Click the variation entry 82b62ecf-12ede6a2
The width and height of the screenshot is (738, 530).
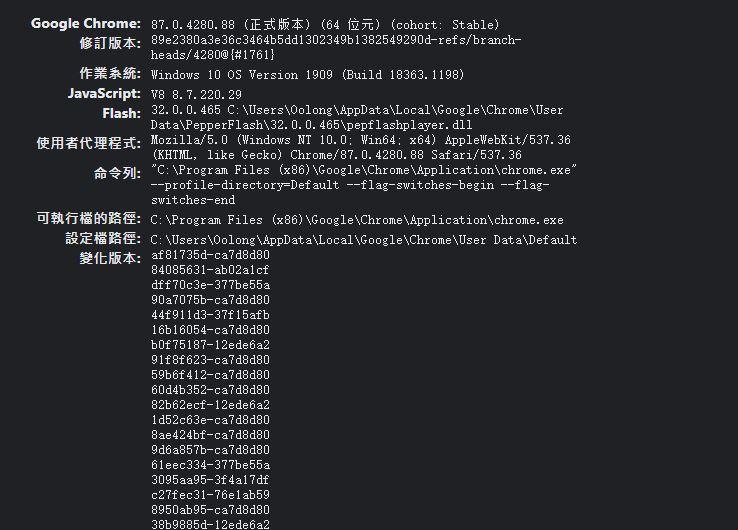[210, 404]
